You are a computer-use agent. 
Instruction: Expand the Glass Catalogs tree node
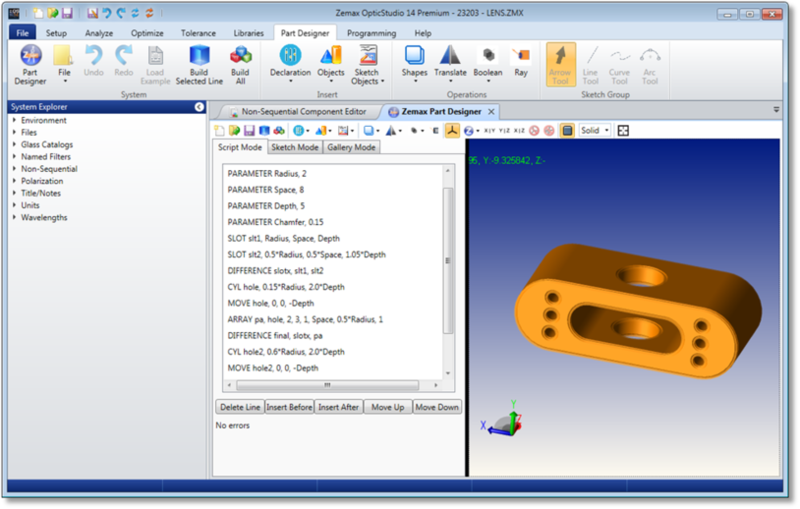[x=14, y=145]
